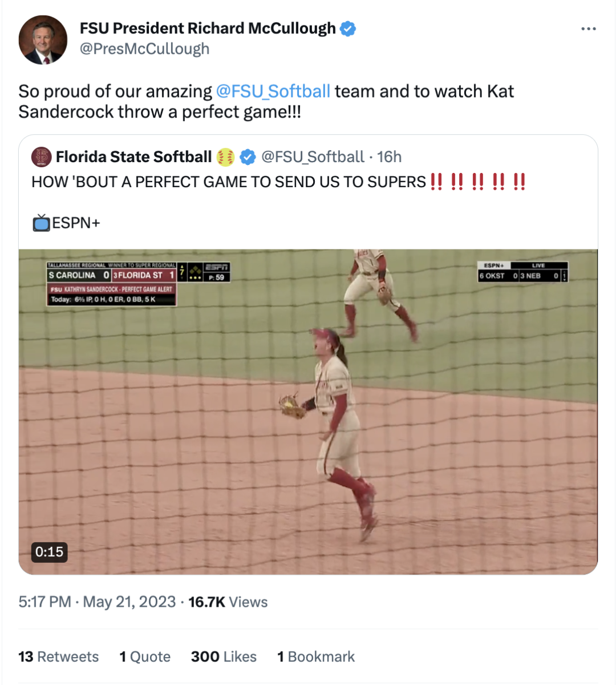The width and height of the screenshot is (616, 685).
Task: Click FSU President profile avatar photo
Action: pos(43,40)
